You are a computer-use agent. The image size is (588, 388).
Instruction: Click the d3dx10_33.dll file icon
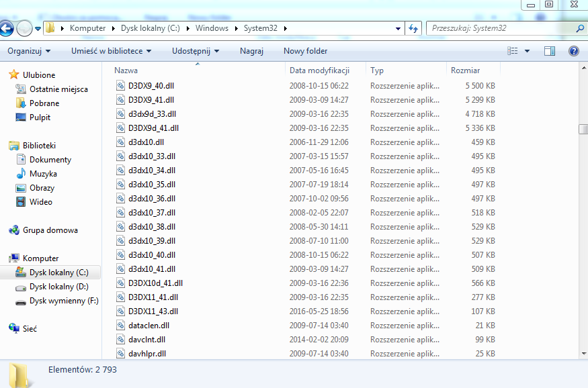point(120,156)
